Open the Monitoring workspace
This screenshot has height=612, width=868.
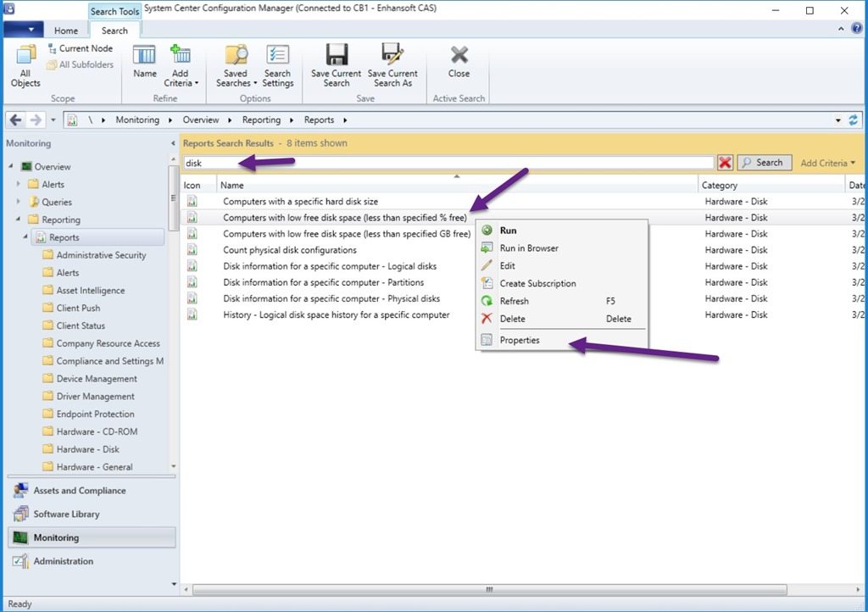coord(92,538)
